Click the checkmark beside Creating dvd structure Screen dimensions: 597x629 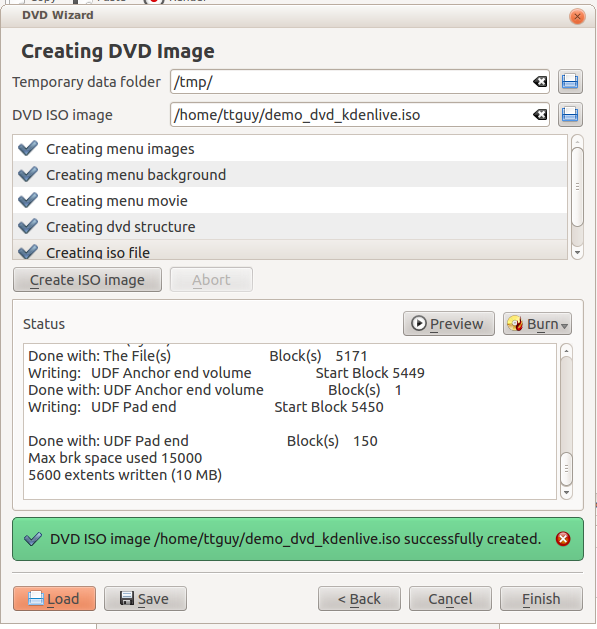coord(28,227)
